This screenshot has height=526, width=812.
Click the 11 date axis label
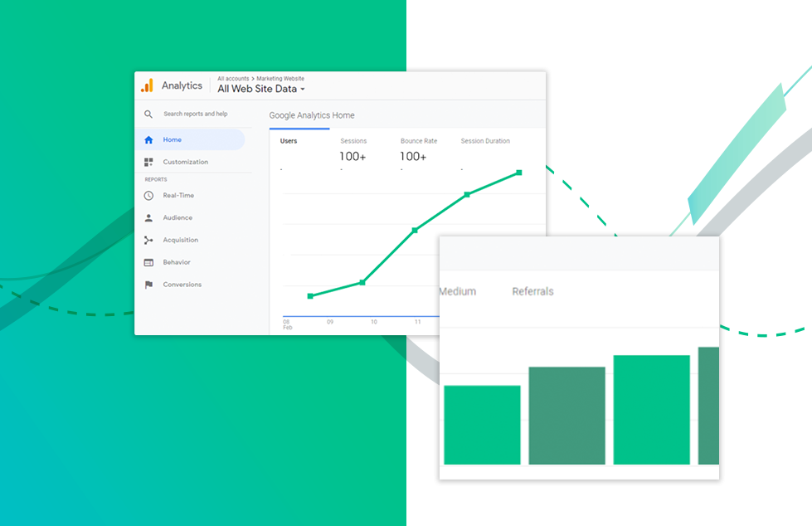(x=417, y=322)
